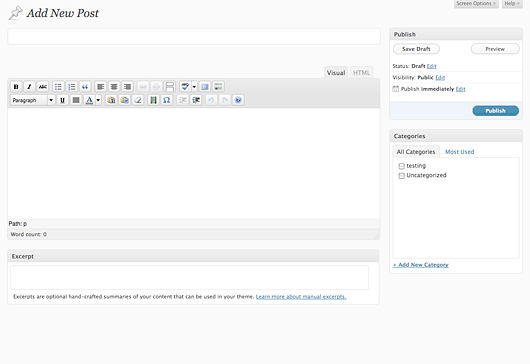Click the 'Path: p' status text
The width and height of the screenshot is (530, 364).
18,224
